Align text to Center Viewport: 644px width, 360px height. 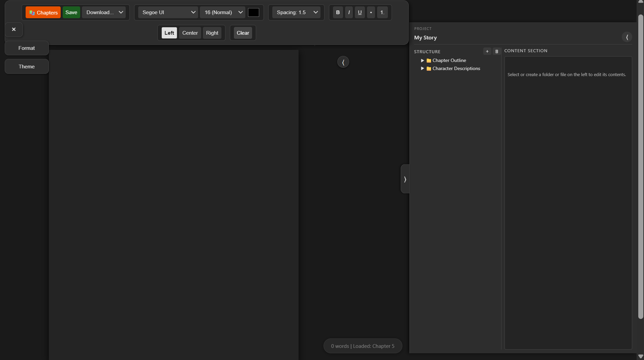point(190,33)
